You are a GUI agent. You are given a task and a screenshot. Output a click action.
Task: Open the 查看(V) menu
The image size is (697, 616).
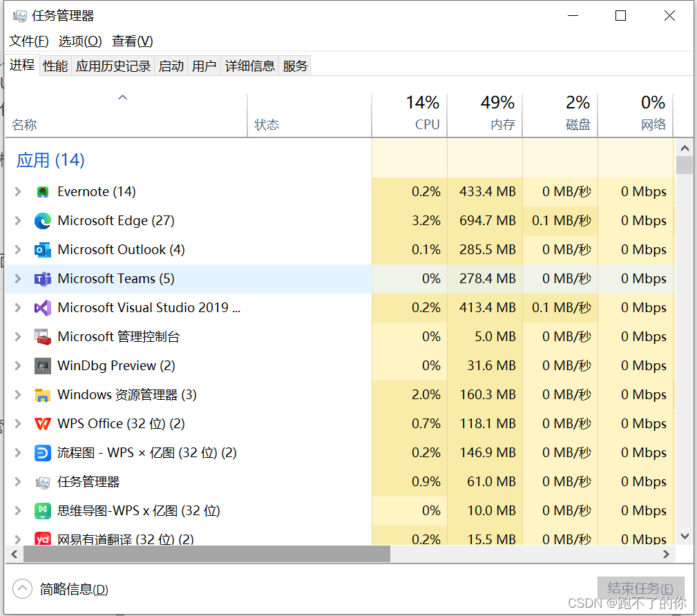[133, 41]
